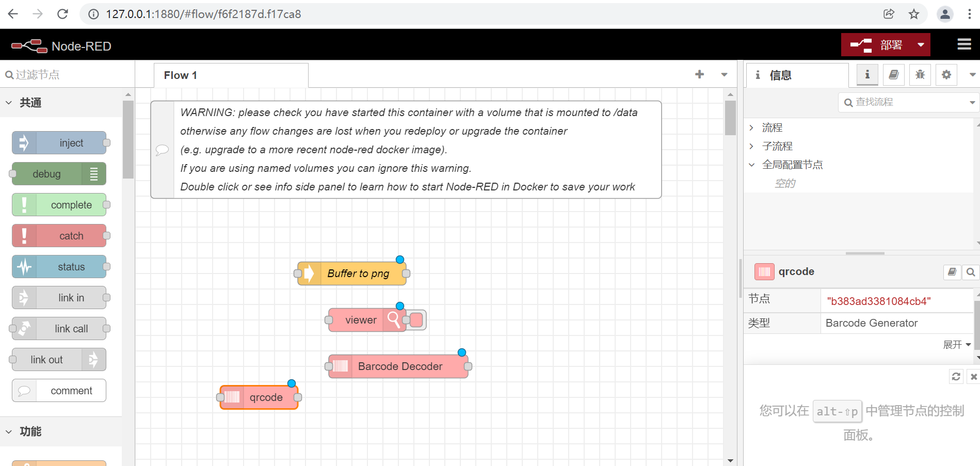Close the tips box with X
The width and height of the screenshot is (980, 466).
click(974, 377)
